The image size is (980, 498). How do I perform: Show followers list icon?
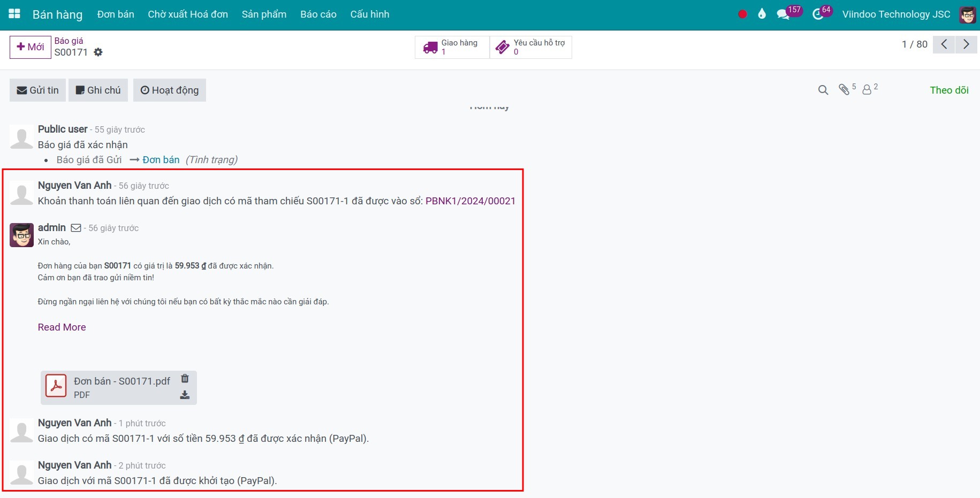867,90
